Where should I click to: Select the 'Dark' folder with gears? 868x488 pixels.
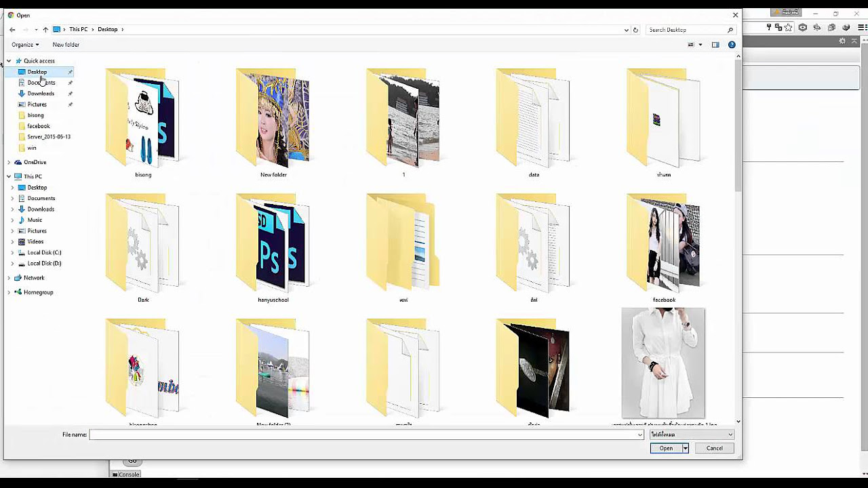pos(142,242)
